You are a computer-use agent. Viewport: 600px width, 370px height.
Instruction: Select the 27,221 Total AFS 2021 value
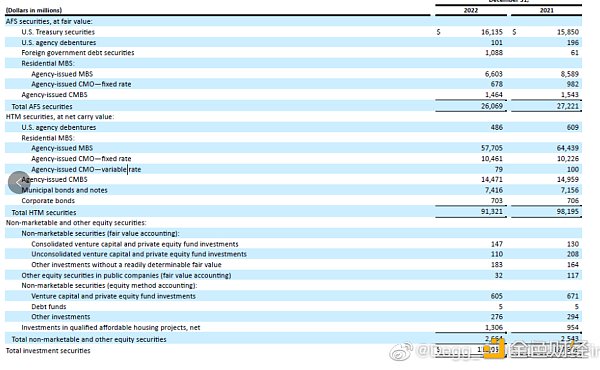coord(568,106)
